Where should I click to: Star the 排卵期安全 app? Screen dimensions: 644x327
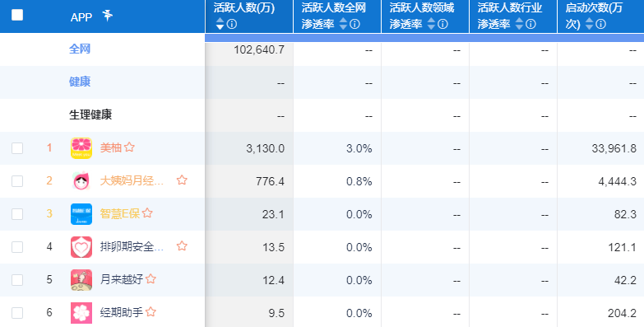coord(182,246)
